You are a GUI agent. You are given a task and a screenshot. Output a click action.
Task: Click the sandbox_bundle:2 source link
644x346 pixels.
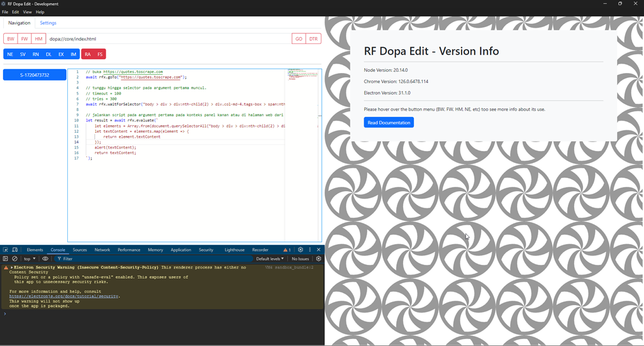coord(289,267)
